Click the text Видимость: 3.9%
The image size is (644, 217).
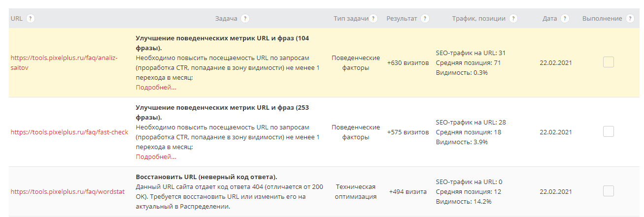tap(462, 142)
